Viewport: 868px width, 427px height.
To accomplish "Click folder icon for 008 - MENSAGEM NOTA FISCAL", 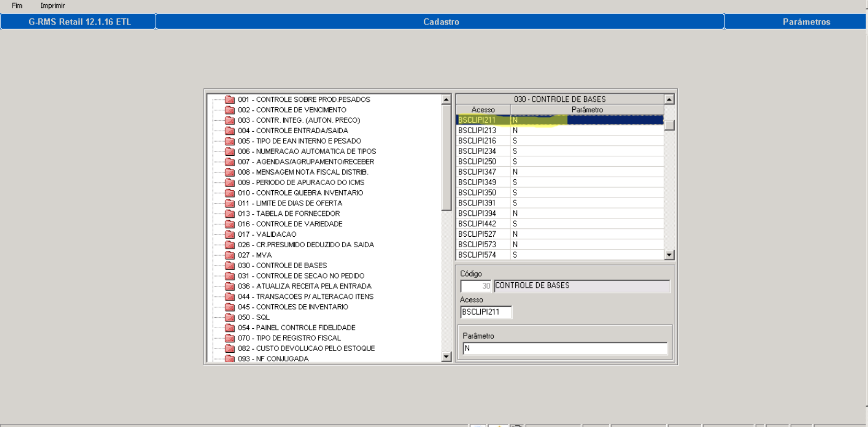I will tap(229, 172).
